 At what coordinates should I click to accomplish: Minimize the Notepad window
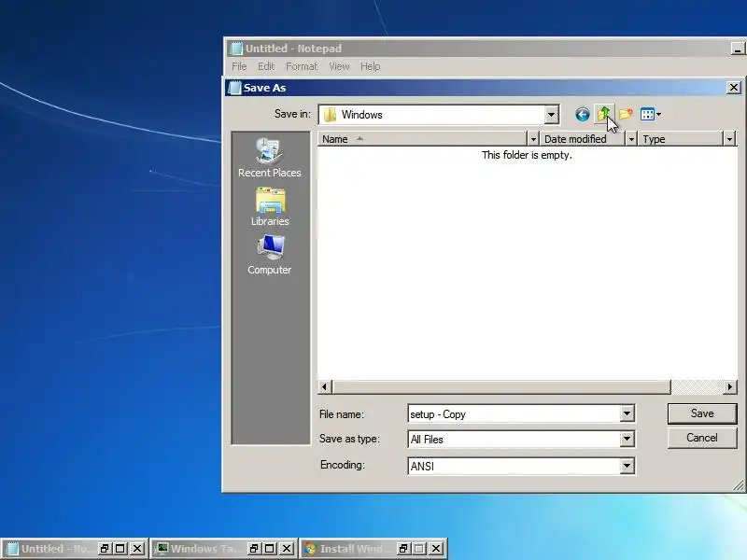(738, 49)
